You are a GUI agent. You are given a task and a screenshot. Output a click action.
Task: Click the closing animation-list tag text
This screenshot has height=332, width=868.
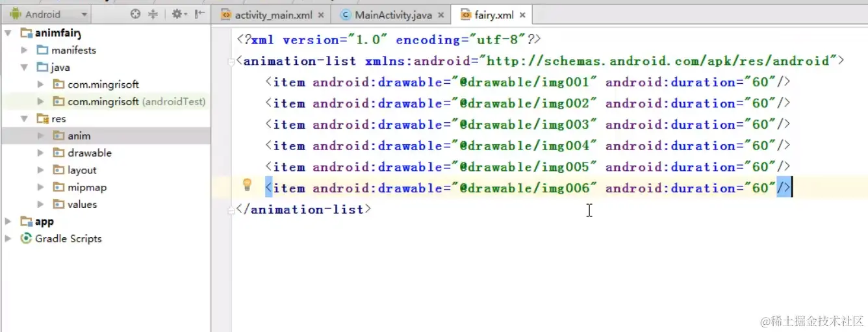pos(304,209)
